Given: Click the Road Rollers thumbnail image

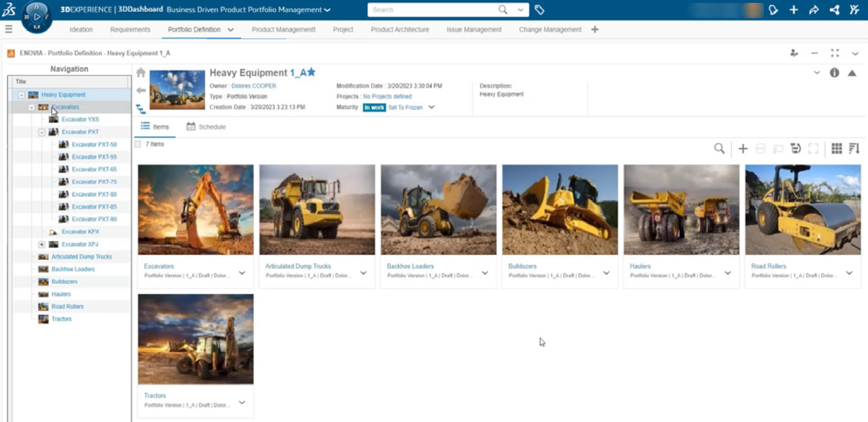Looking at the screenshot, I should [x=803, y=210].
